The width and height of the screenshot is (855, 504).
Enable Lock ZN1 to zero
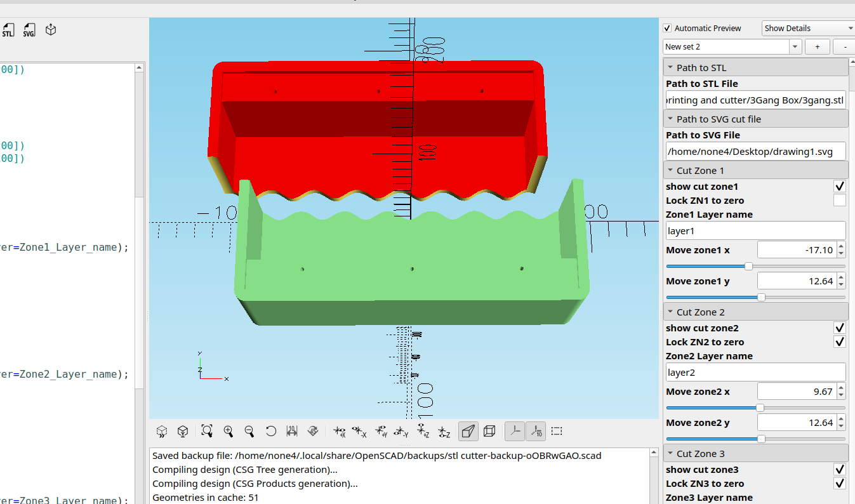tap(839, 200)
